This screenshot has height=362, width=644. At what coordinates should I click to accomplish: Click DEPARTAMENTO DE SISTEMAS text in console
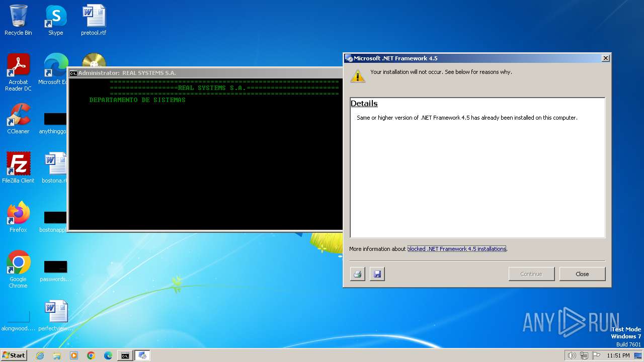click(x=137, y=100)
